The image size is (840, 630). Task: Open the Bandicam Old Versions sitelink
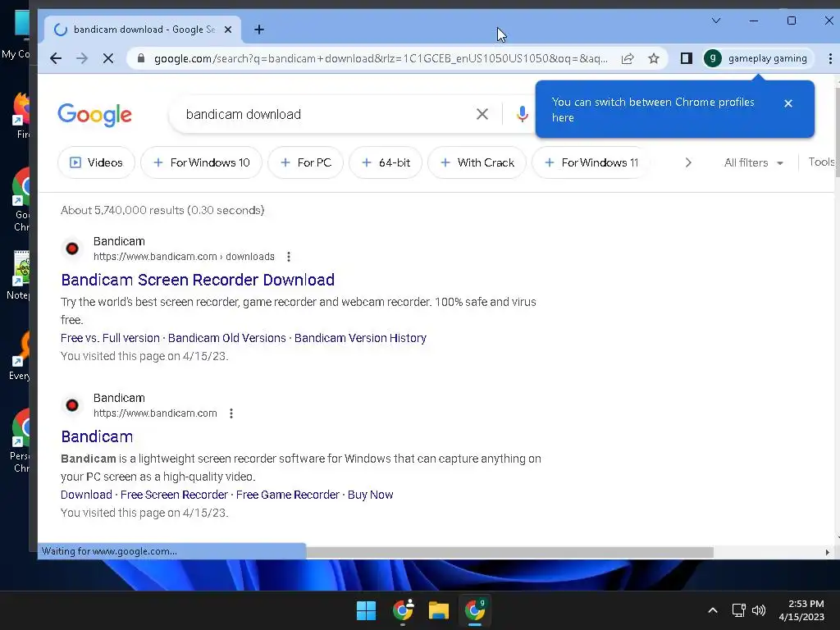[x=227, y=338]
